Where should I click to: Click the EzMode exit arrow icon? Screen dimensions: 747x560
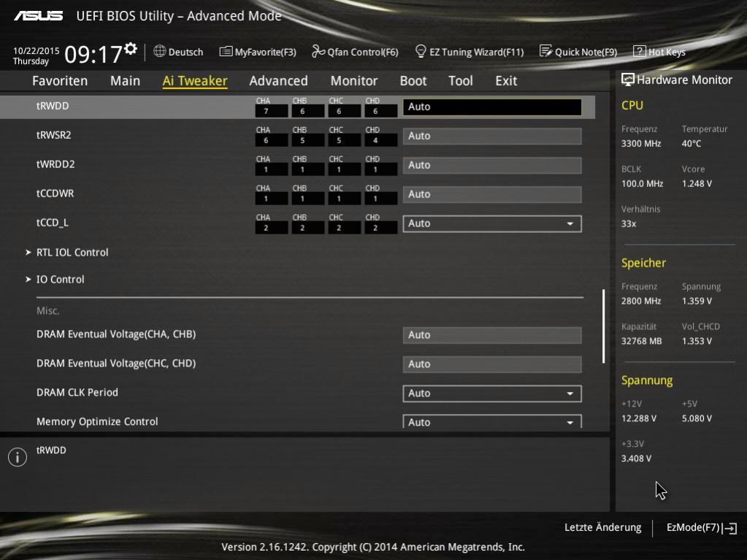click(729, 528)
